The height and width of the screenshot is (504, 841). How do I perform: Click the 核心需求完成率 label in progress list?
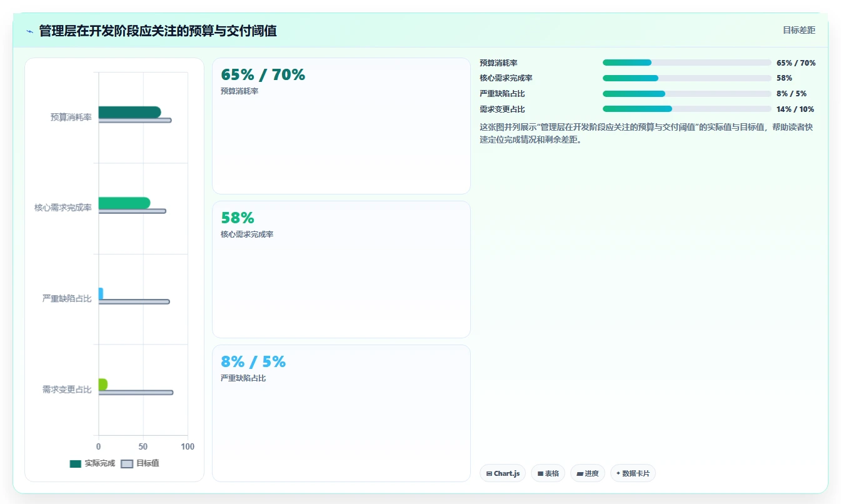pos(506,78)
